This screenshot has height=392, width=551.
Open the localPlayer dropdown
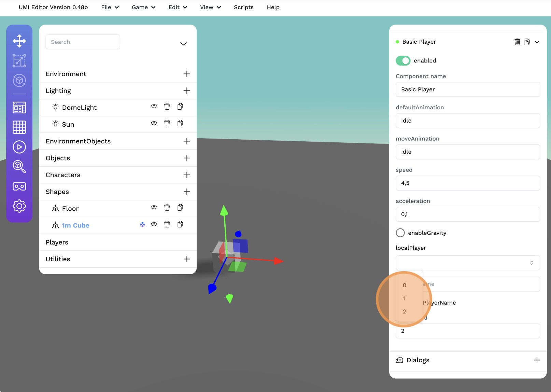click(468, 263)
